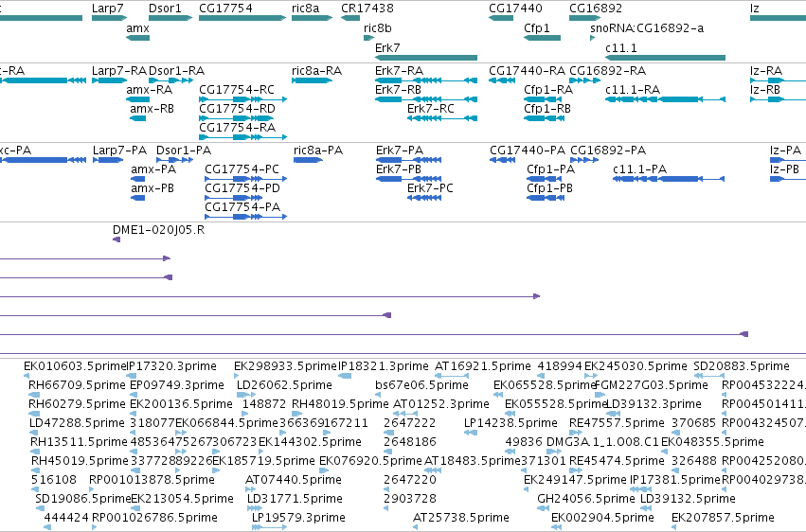This screenshot has width=806, height=532.
Task: Click the amx-PB protein feature
Action: pos(137,198)
